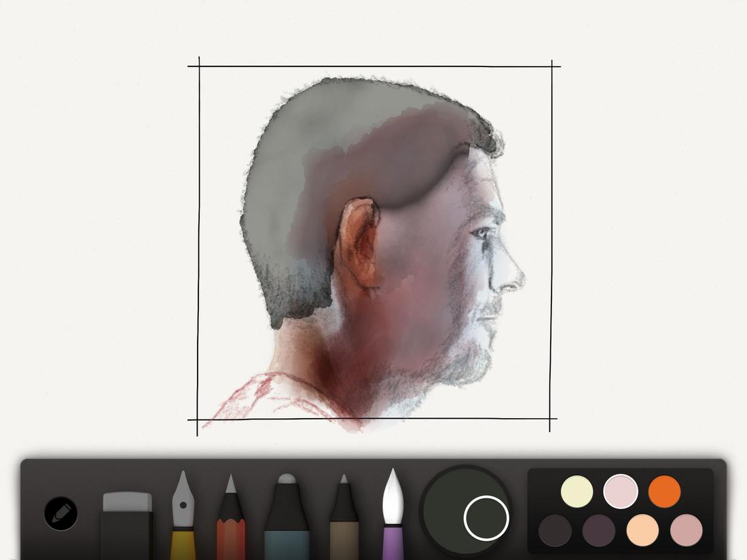The width and height of the screenshot is (747, 560).
Task: Select the cream color swatch
Action: [576, 490]
